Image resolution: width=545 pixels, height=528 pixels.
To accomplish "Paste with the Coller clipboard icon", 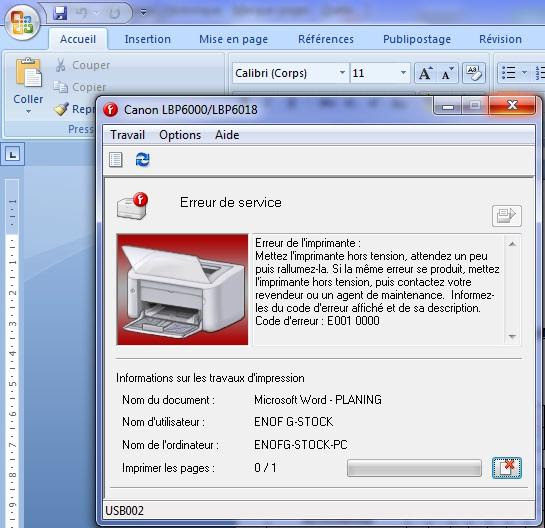I will (x=29, y=73).
